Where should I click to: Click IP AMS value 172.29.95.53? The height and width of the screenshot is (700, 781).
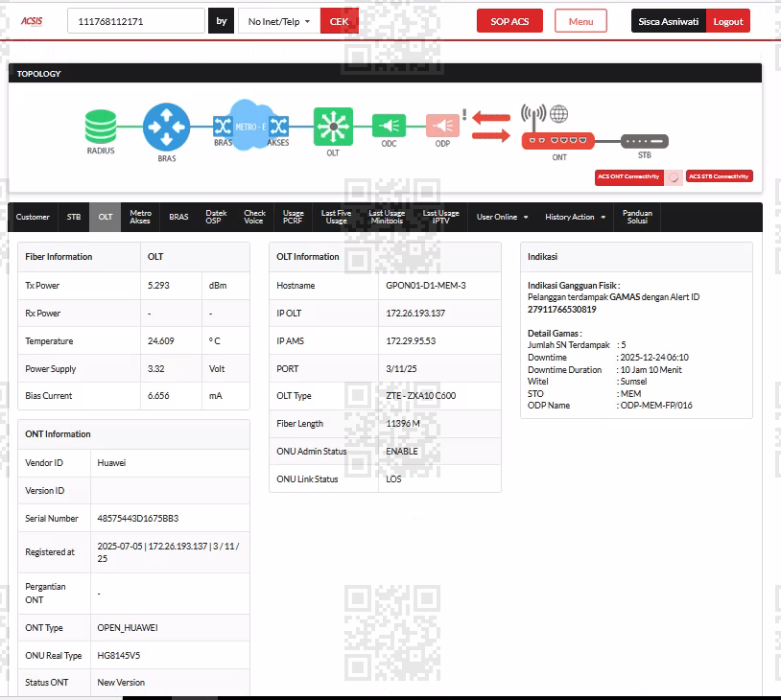[x=411, y=341]
